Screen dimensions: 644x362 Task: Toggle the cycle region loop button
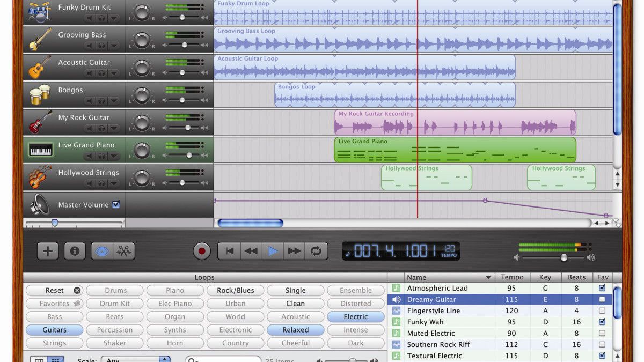pyautogui.click(x=316, y=251)
